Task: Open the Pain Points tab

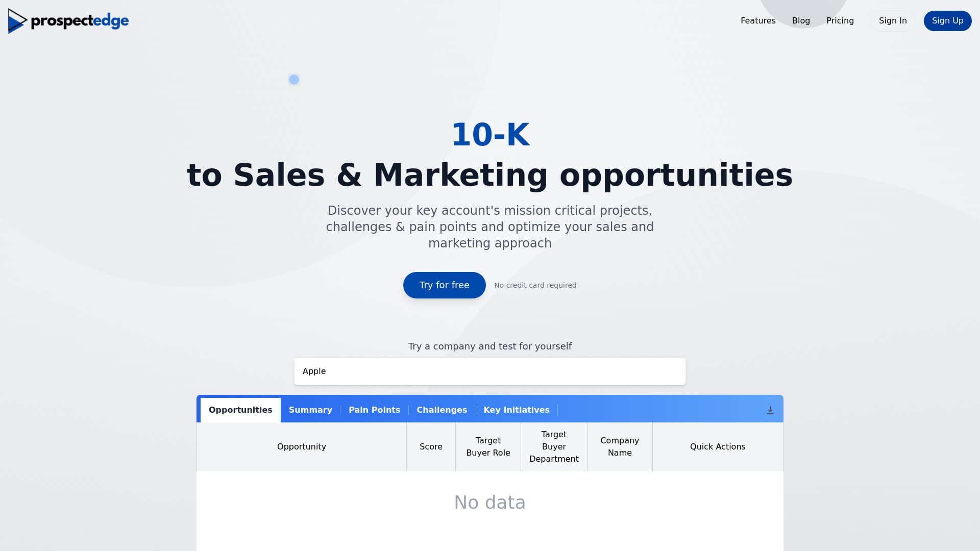Action: [374, 410]
